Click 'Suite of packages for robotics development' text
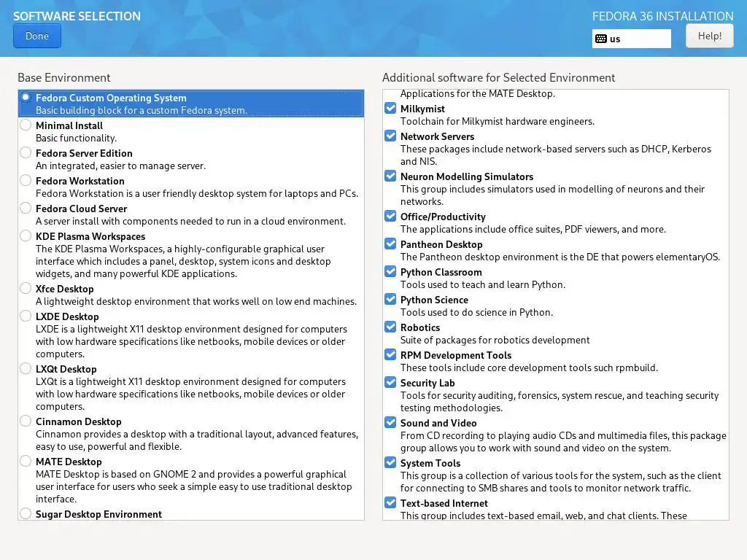 point(495,340)
